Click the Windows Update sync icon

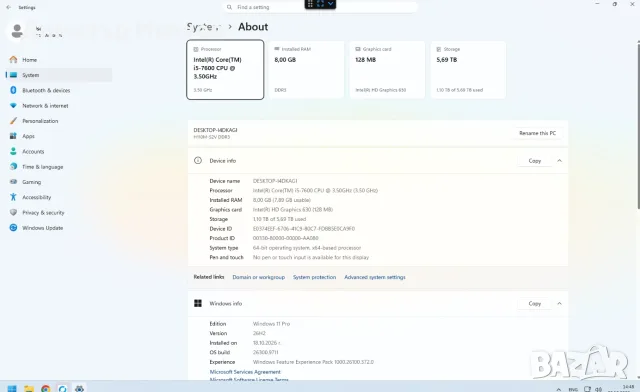[13, 228]
